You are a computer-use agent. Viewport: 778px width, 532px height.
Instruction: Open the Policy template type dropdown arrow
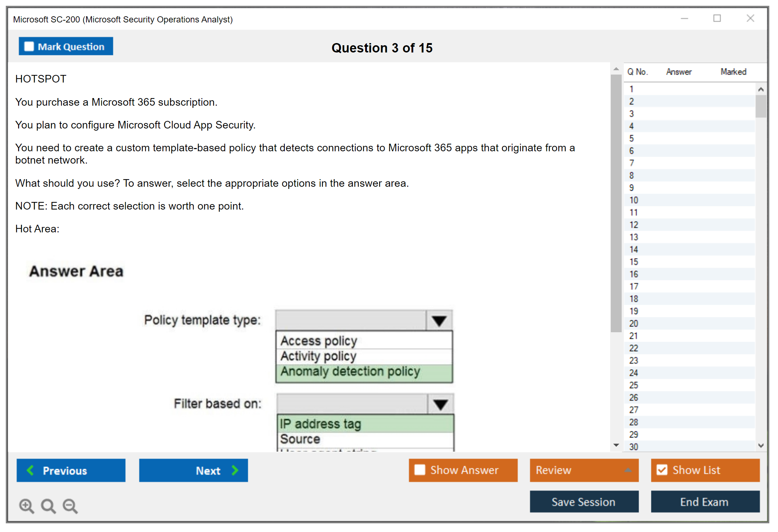(439, 321)
